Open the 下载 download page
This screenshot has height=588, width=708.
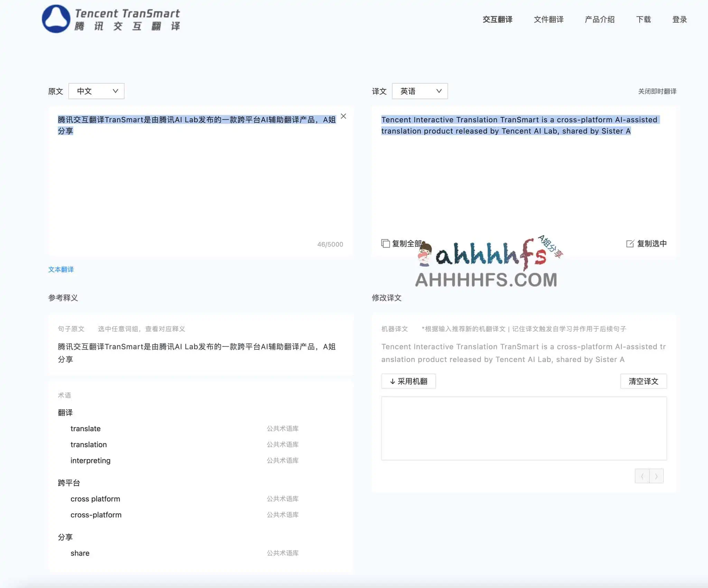[x=643, y=19]
